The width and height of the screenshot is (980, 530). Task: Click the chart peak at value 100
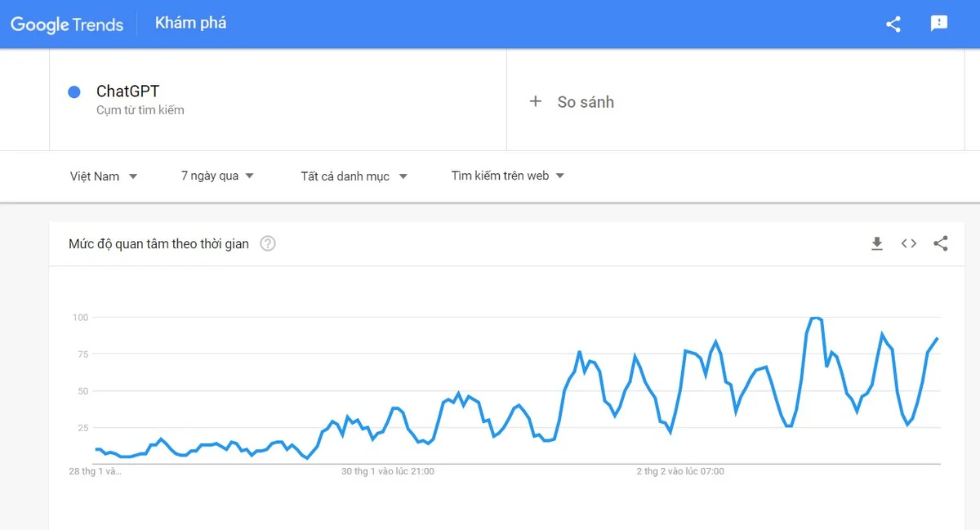click(x=815, y=318)
